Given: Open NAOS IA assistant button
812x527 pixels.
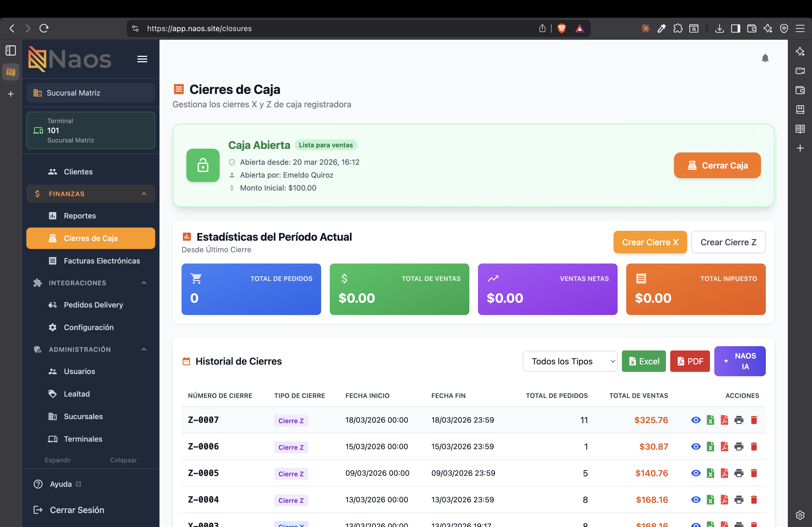Looking at the screenshot, I should coord(740,361).
